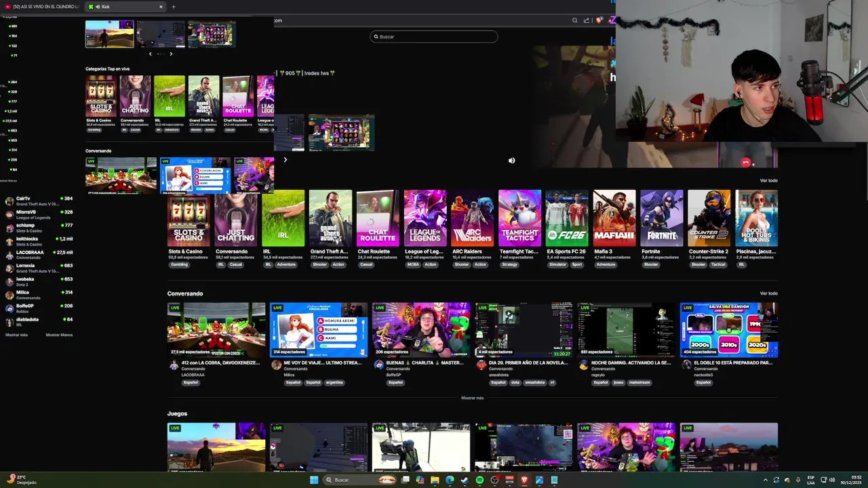Open Spotify from taskbar
Viewport: 868px width, 488px height.
pos(479,480)
